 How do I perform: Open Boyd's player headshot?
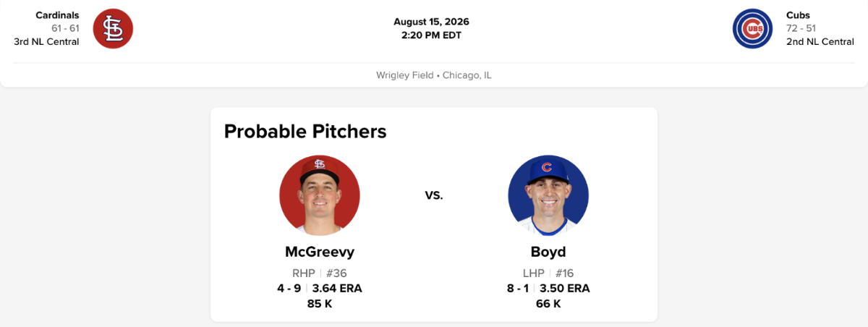548,195
